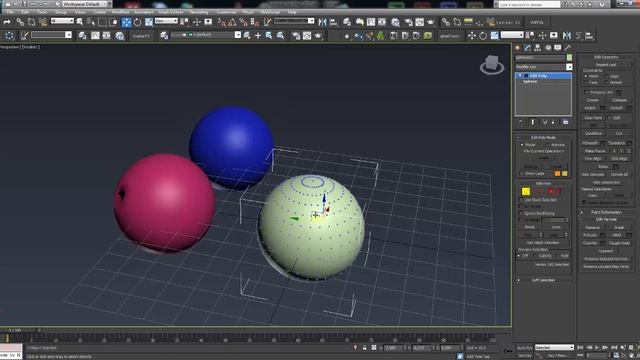
Task: Expand the Soft Selection rollout
Action: pyautogui.click(x=543, y=280)
